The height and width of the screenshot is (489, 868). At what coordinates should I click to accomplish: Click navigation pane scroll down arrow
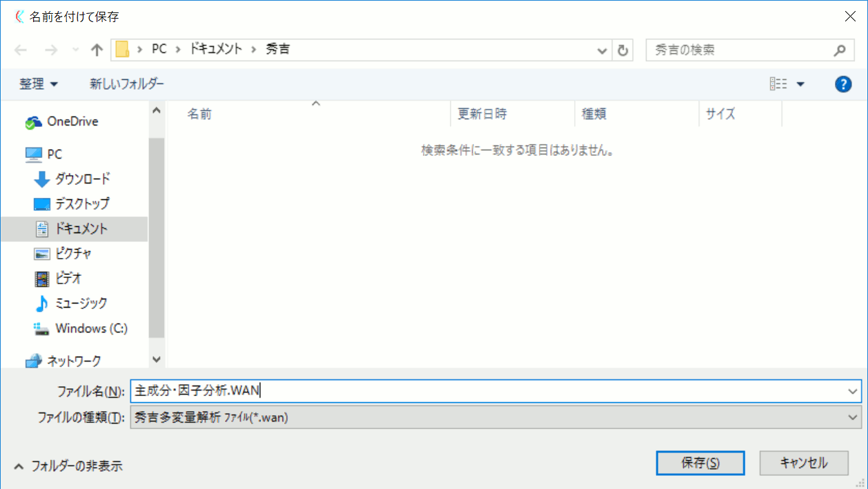[156, 359]
